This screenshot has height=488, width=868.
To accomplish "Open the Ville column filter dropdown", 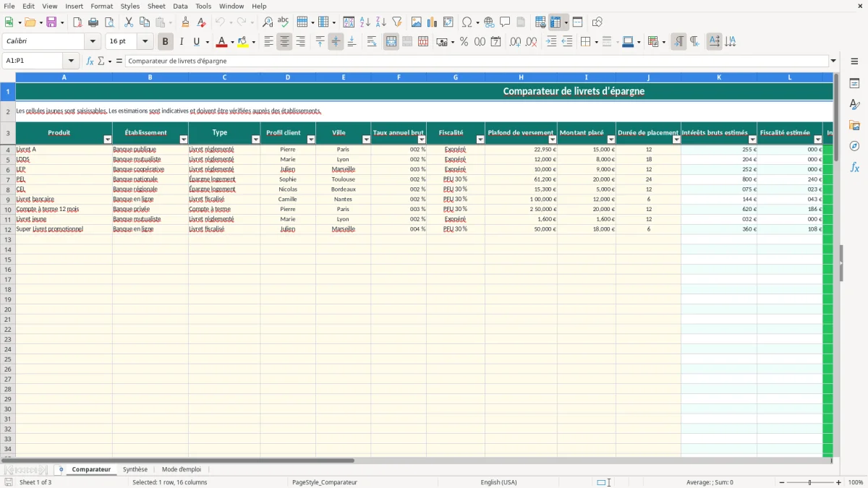I will pyautogui.click(x=366, y=140).
